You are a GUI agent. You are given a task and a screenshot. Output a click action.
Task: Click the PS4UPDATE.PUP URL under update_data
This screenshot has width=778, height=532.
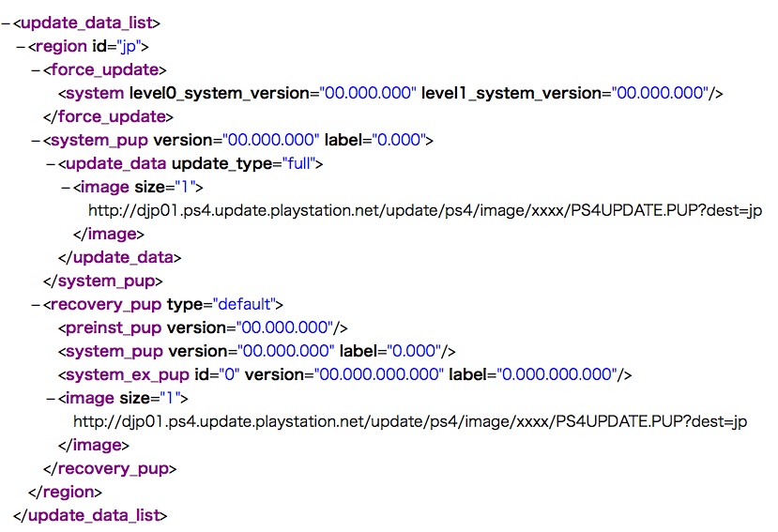425,210
